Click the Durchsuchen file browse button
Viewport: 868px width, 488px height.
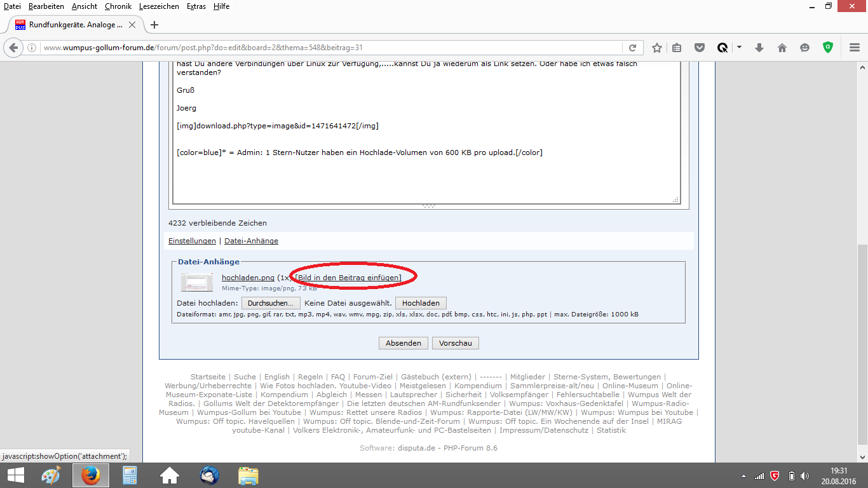pos(271,303)
